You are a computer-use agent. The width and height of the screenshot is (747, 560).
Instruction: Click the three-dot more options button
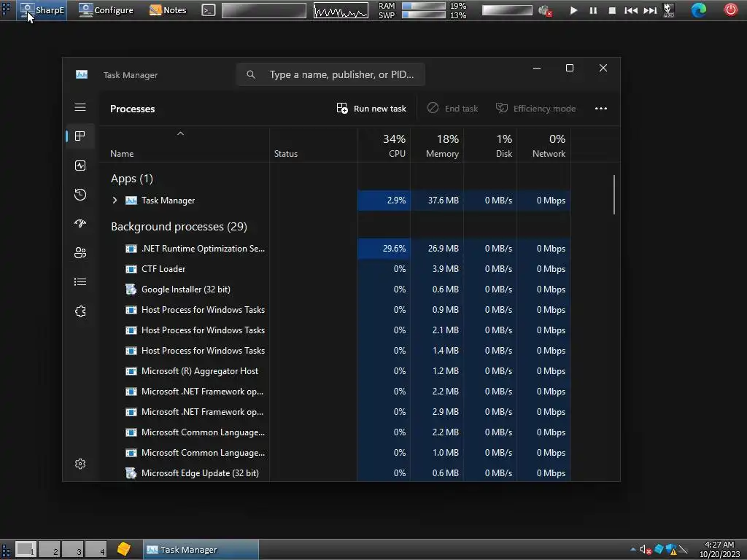point(601,109)
